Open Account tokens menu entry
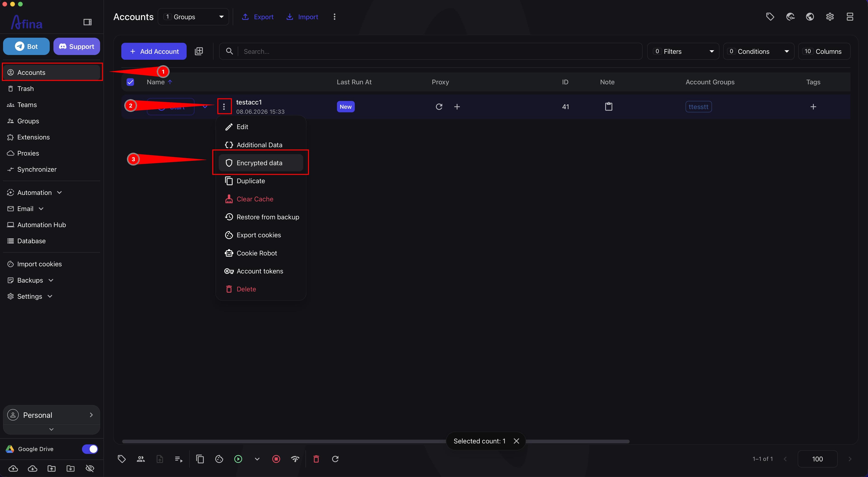868x477 pixels. coord(261,271)
